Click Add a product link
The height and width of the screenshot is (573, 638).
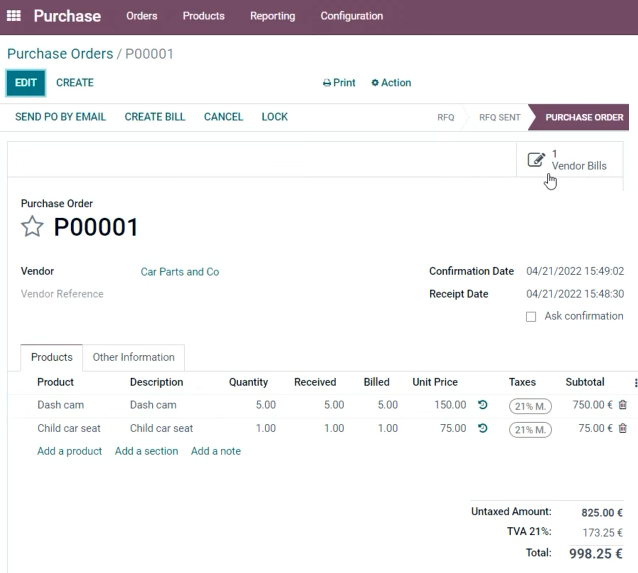pyautogui.click(x=70, y=451)
